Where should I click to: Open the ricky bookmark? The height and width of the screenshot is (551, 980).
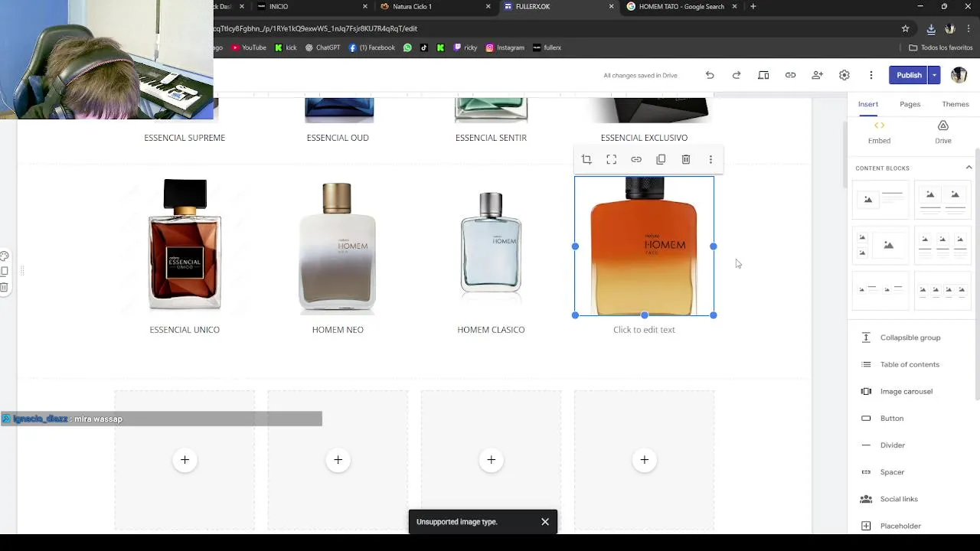[x=465, y=47]
